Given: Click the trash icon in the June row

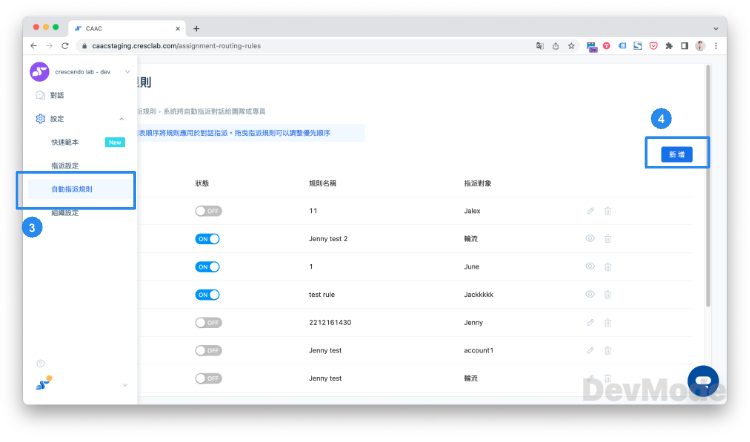Looking at the screenshot, I should pyautogui.click(x=607, y=267).
